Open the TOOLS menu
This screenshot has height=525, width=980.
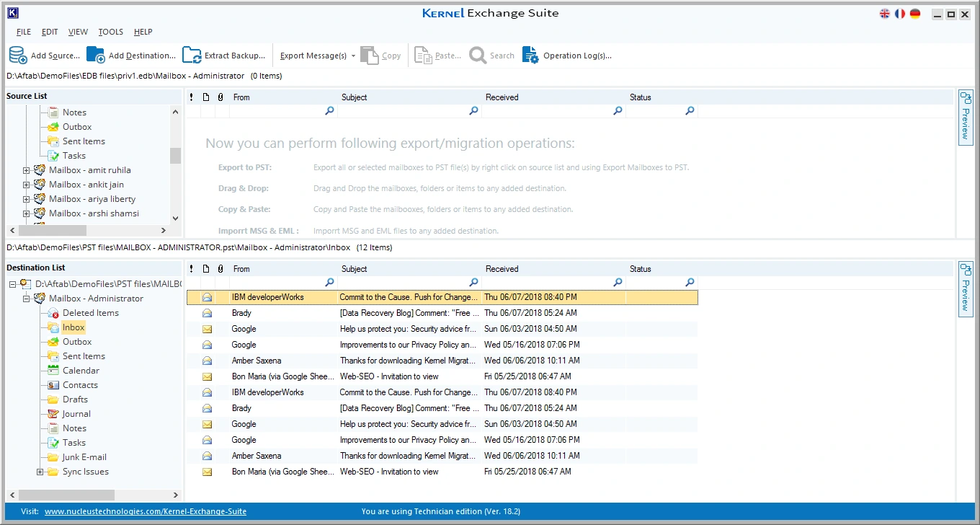tap(111, 32)
